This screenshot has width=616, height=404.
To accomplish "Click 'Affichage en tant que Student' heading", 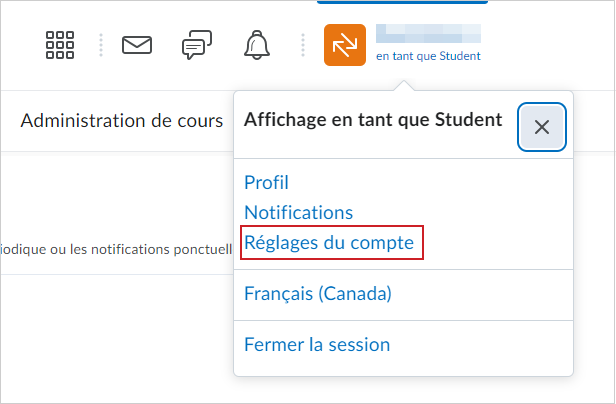I will coord(373,120).
